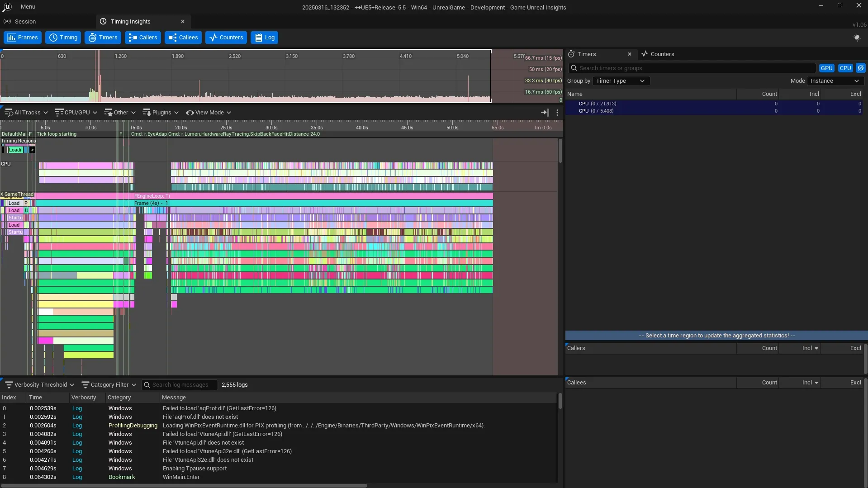Toggle the Timers panel button in toolbar
The height and width of the screenshot is (488, 868).
tap(103, 38)
